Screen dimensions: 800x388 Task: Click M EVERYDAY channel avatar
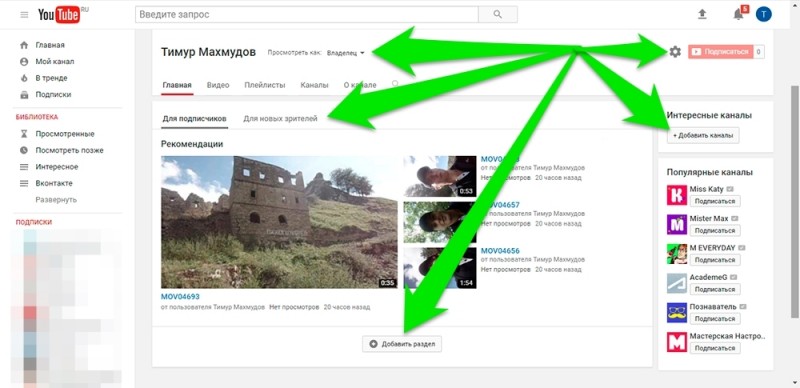point(677,254)
